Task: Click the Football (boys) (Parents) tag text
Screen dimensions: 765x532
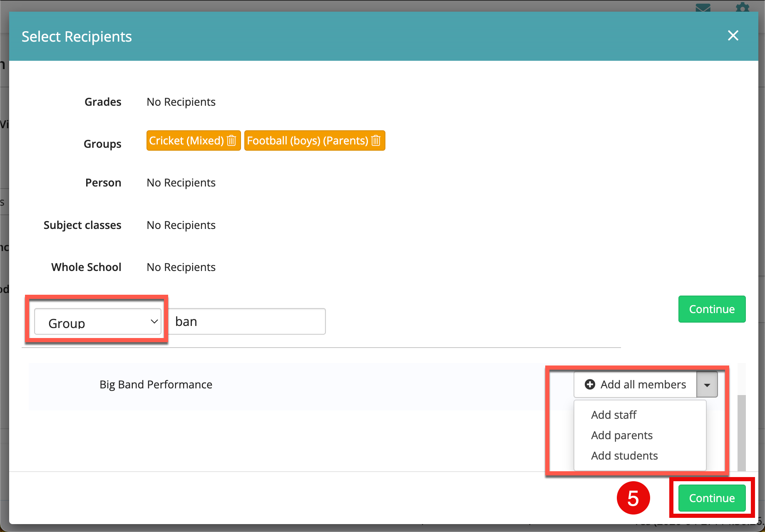Action: point(308,141)
